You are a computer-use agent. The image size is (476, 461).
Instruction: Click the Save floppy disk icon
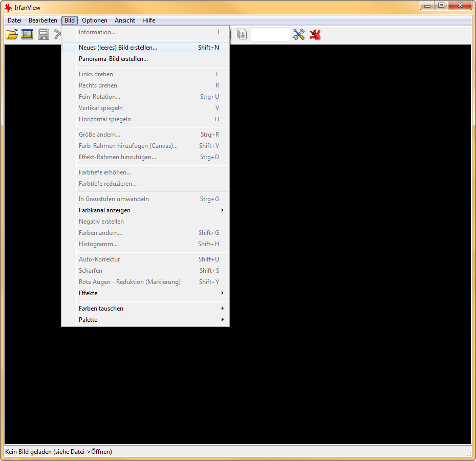[x=44, y=34]
